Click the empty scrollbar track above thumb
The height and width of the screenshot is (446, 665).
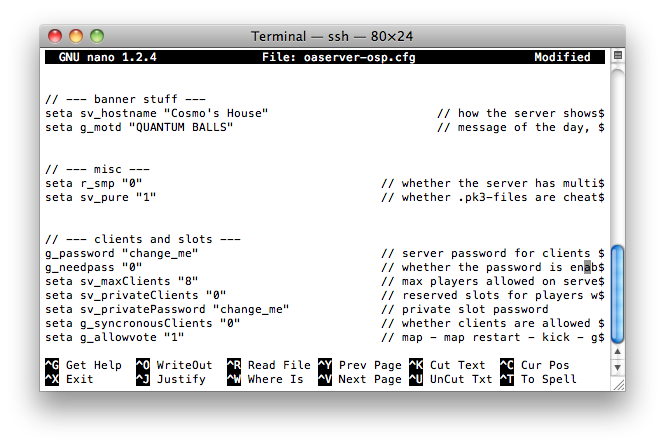click(618, 157)
